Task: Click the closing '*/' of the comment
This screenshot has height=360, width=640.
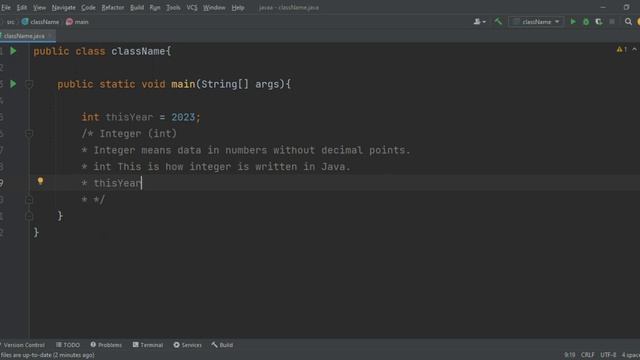Action: coord(99,200)
